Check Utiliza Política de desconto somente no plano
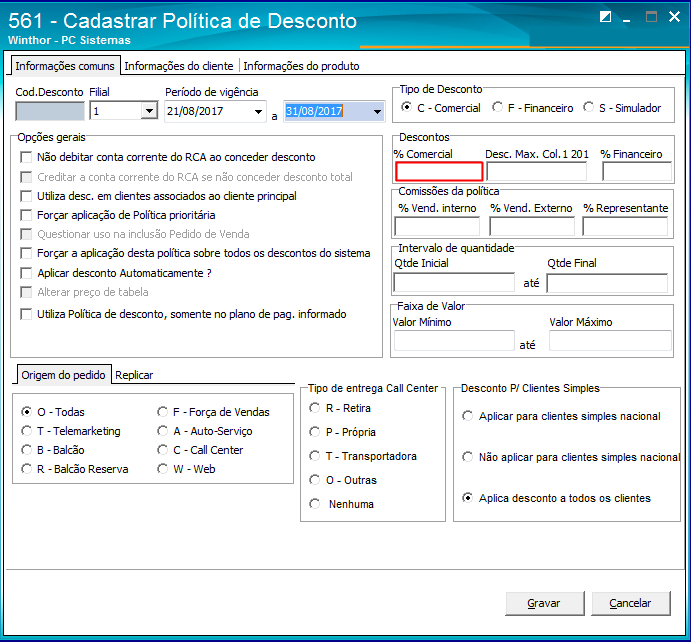The height and width of the screenshot is (642, 691). point(26,314)
